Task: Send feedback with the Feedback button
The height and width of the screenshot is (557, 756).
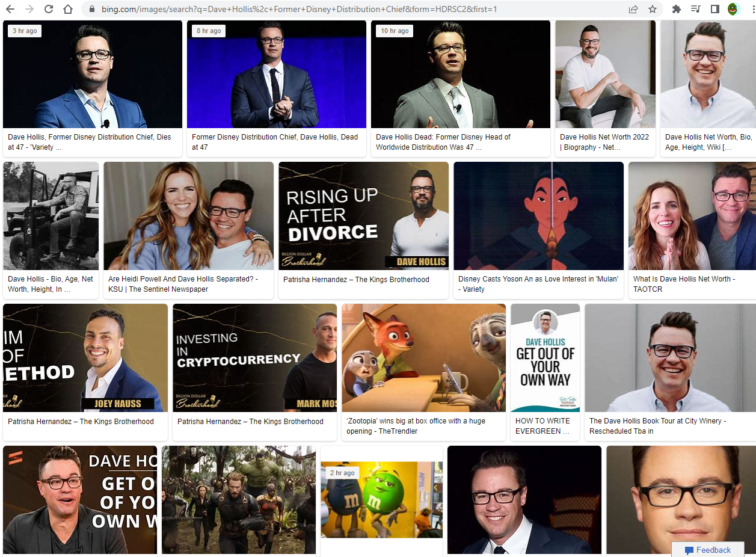Action: [707, 550]
